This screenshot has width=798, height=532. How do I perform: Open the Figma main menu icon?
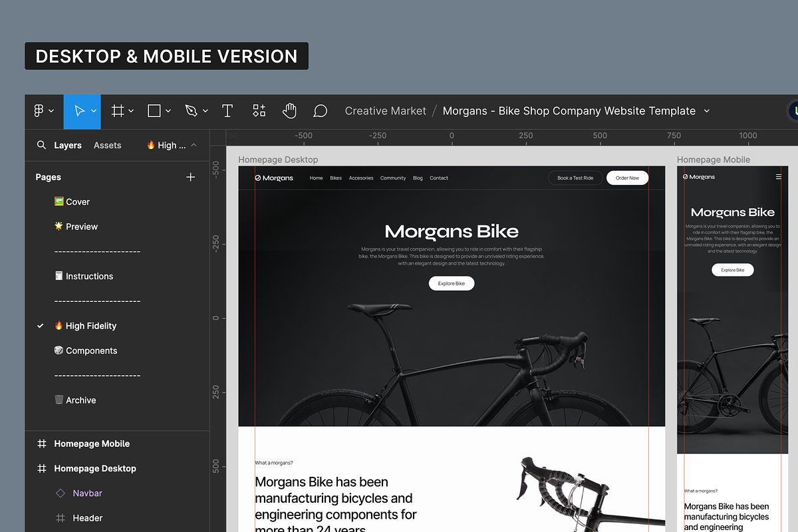click(x=39, y=111)
